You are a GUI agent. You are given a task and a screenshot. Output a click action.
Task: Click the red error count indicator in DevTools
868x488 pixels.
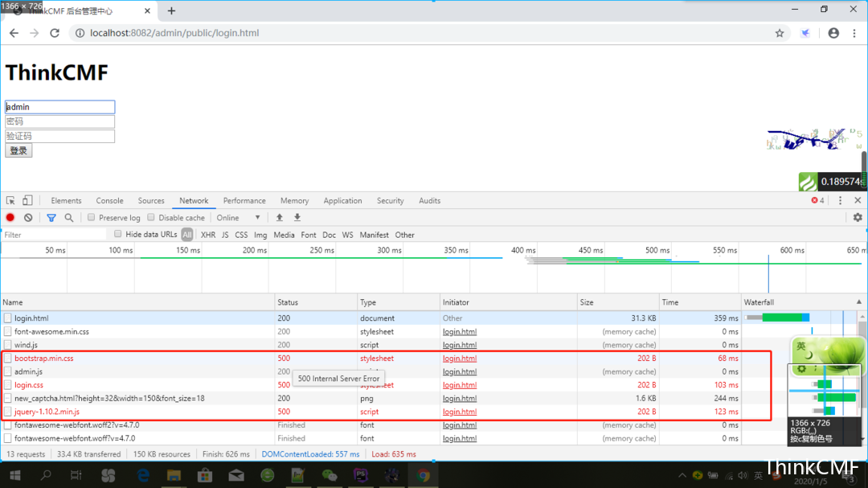pyautogui.click(x=817, y=200)
